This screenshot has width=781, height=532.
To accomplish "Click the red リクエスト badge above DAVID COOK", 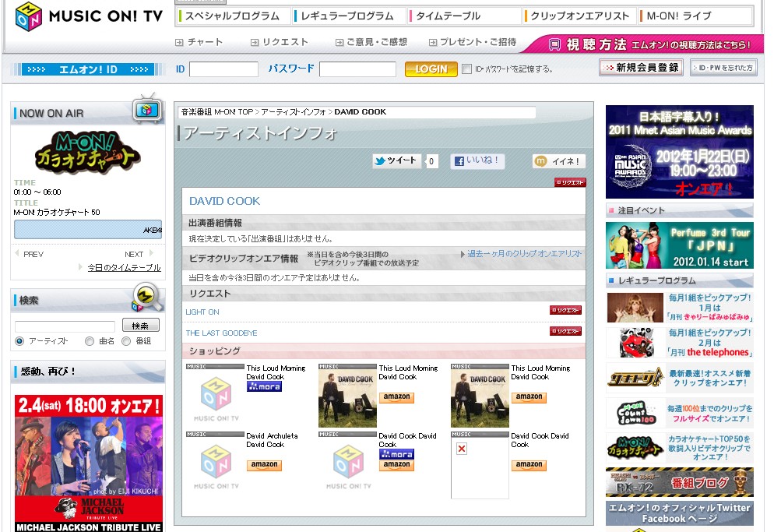I will (570, 183).
